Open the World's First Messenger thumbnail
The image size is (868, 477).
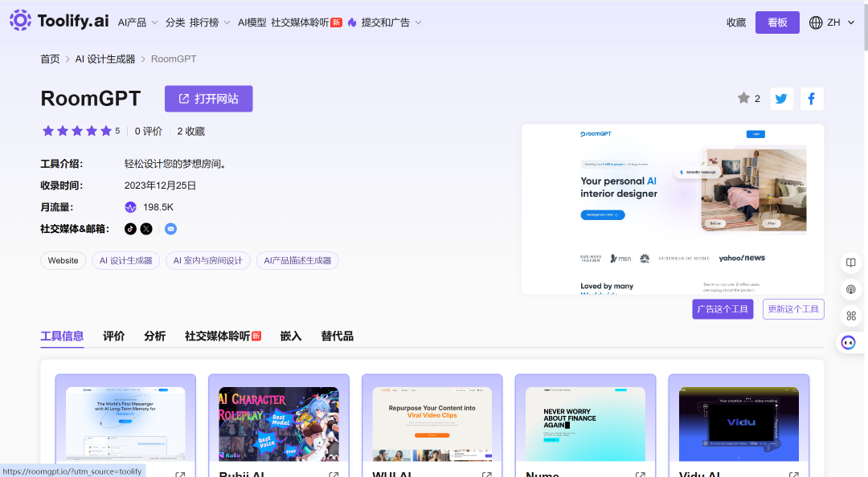point(125,424)
